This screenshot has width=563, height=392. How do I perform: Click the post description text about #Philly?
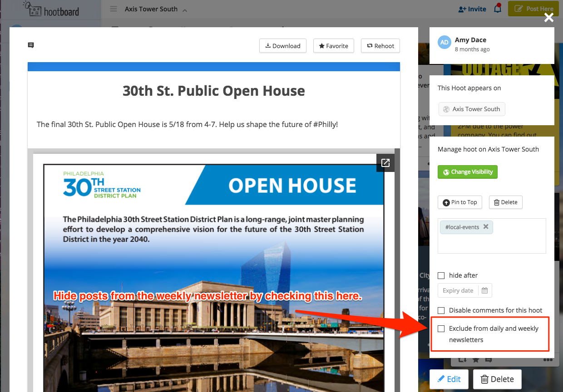coord(188,124)
